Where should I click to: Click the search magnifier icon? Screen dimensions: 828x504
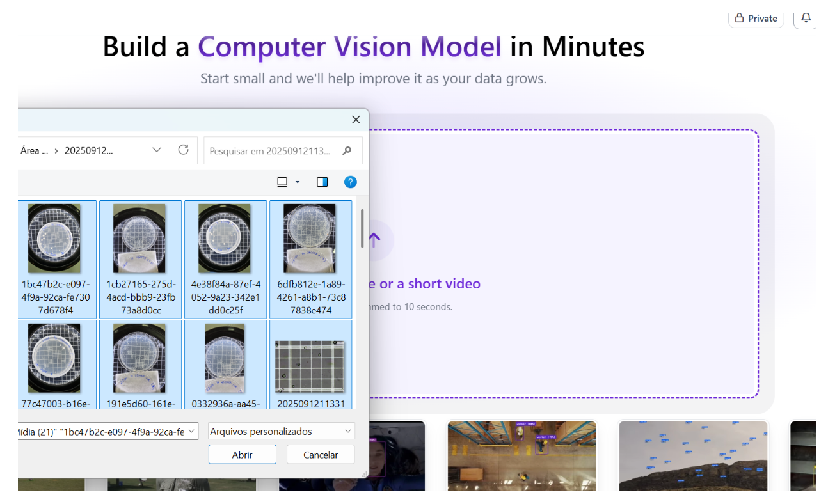pos(347,151)
